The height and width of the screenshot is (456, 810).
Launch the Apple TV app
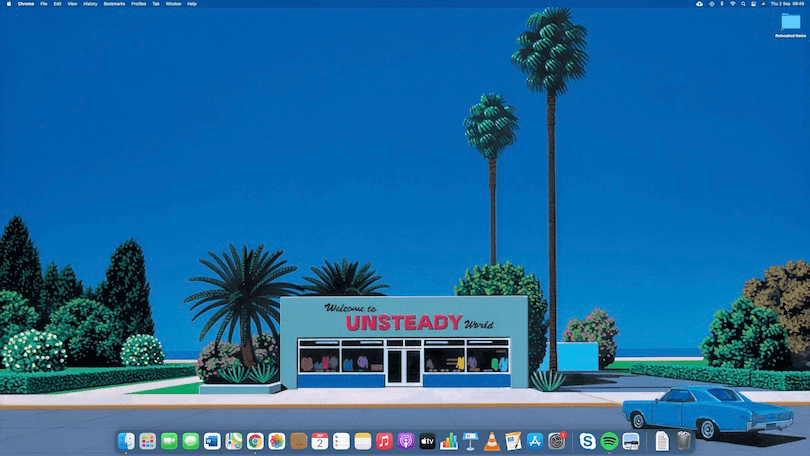tap(427, 442)
